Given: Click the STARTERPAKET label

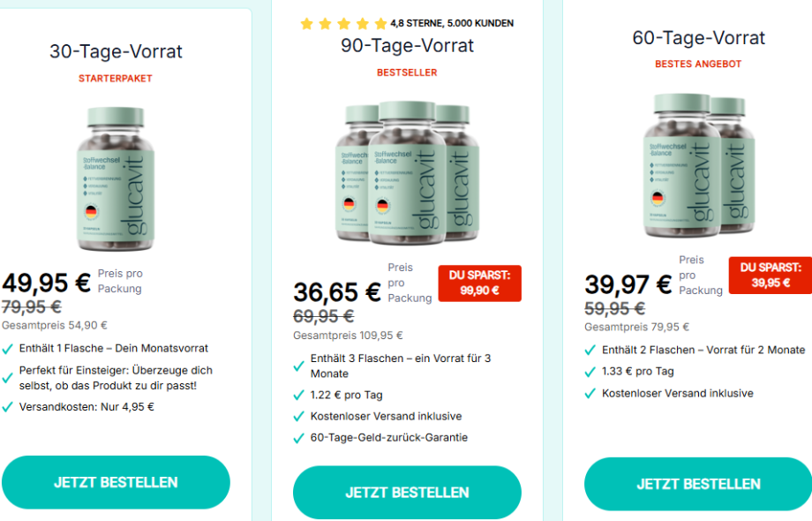Looking at the screenshot, I should tap(116, 79).
